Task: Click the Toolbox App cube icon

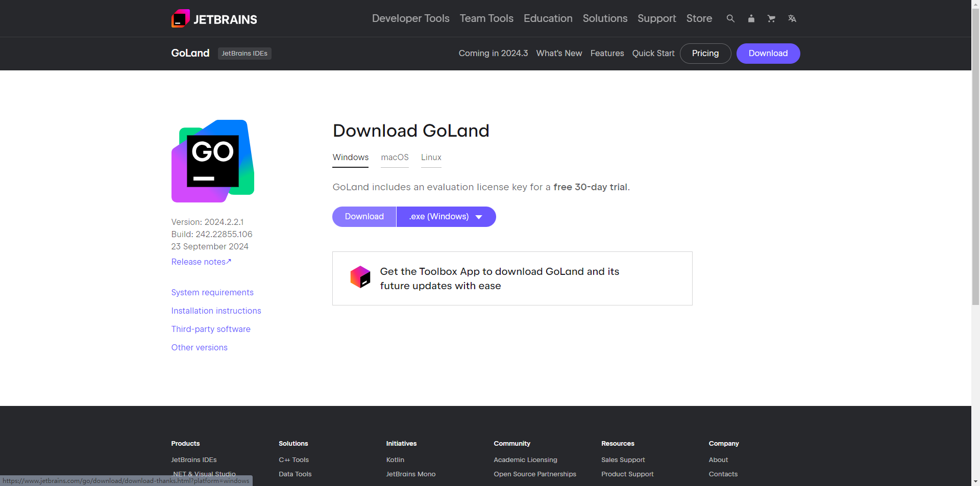Action: click(360, 277)
